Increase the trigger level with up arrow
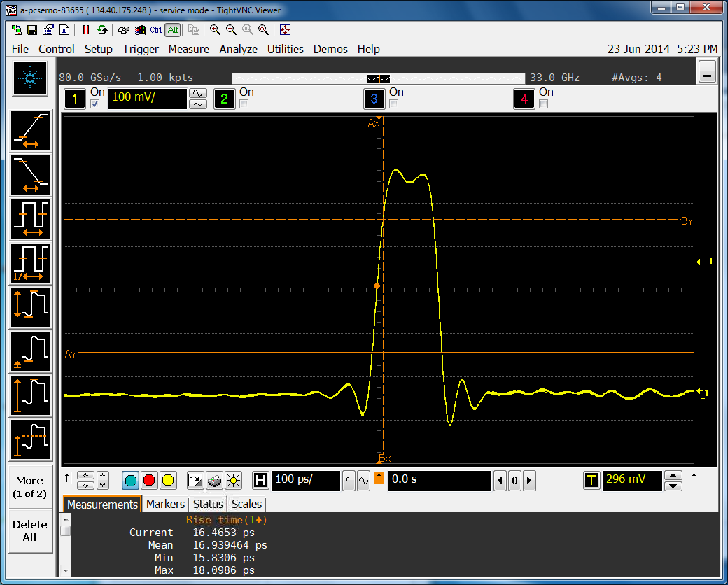Image resolution: width=728 pixels, height=585 pixels. coord(673,475)
